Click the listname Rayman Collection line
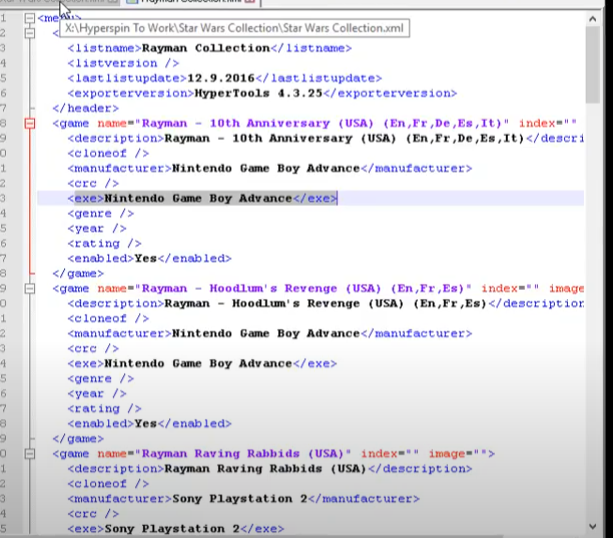 point(210,48)
